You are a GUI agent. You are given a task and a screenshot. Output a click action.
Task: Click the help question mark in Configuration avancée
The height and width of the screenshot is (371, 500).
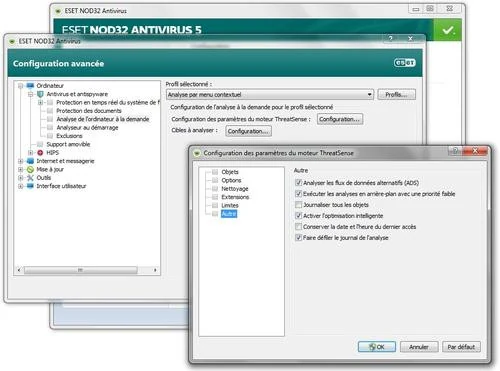391,39
